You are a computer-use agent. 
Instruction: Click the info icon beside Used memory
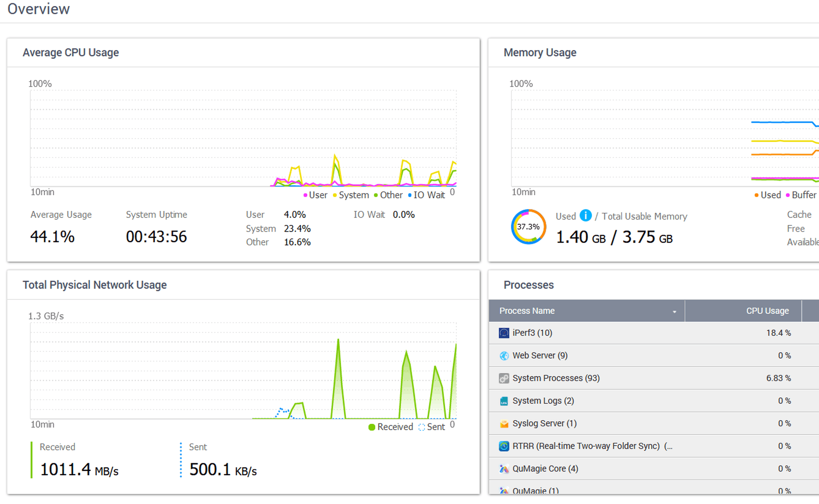coord(585,215)
